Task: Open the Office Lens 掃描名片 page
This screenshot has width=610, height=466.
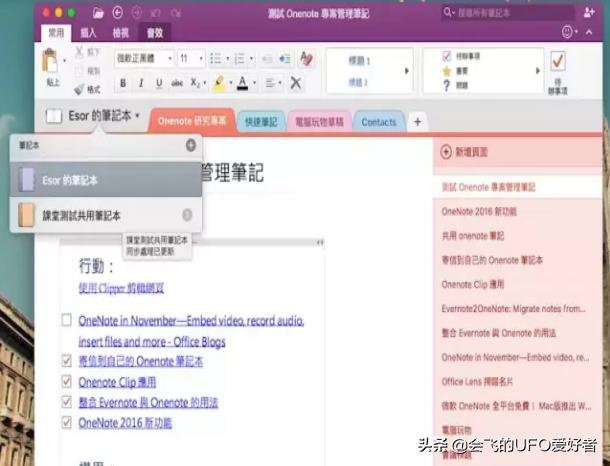Action: (477, 382)
